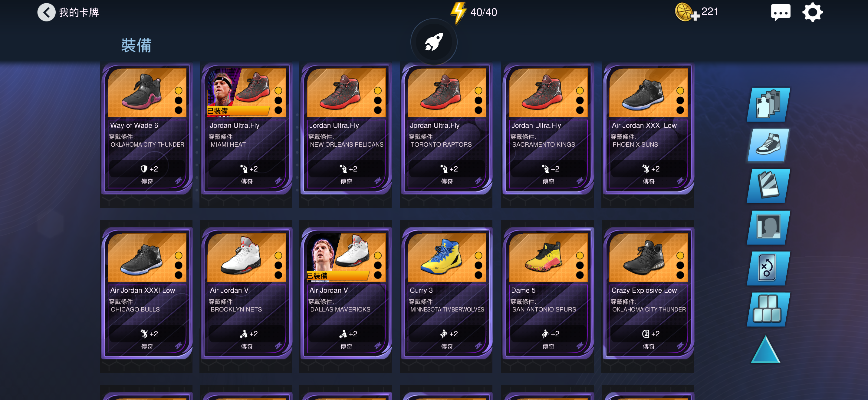Select the contract clipboard filter icon

tap(768, 185)
